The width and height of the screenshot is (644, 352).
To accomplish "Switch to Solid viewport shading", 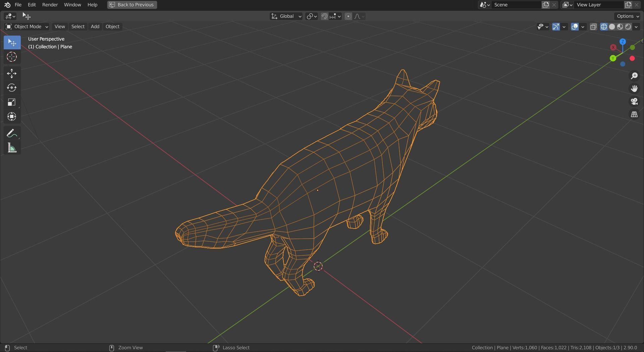I will (x=612, y=27).
